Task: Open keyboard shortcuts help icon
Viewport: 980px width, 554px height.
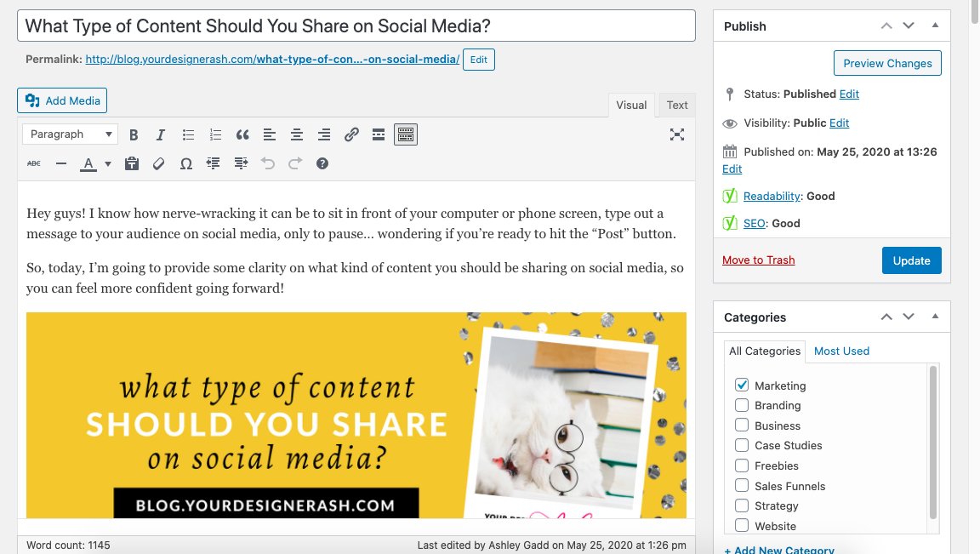Action: click(322, 164)
